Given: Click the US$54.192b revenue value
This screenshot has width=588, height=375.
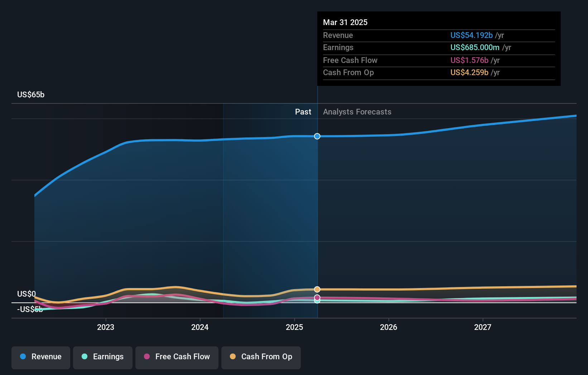Looking at the screenshot, I should pos(472,35).
